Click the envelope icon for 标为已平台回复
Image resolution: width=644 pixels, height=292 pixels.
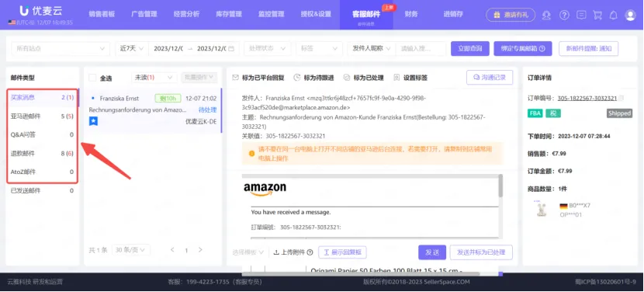[x=235, y=78]
